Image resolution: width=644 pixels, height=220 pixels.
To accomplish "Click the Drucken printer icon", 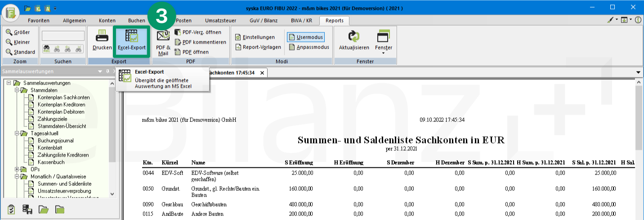I will pyautogui.click(x=102, y=36).
